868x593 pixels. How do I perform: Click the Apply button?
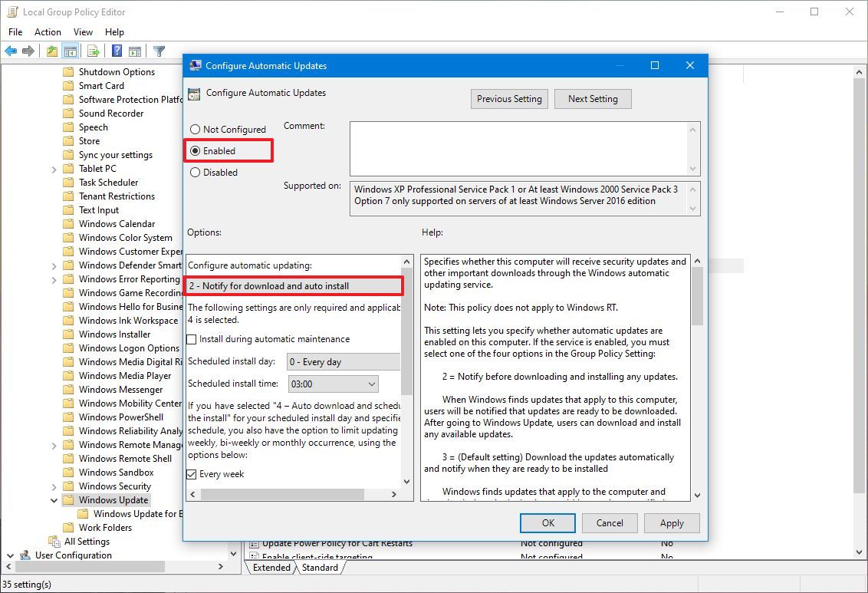[x=672, y=522]
